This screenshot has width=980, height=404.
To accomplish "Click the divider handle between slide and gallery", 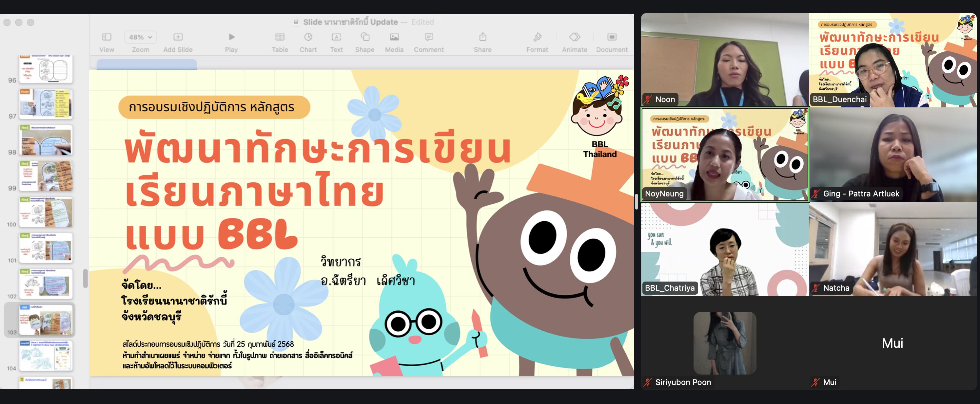I will coord(637,202).
